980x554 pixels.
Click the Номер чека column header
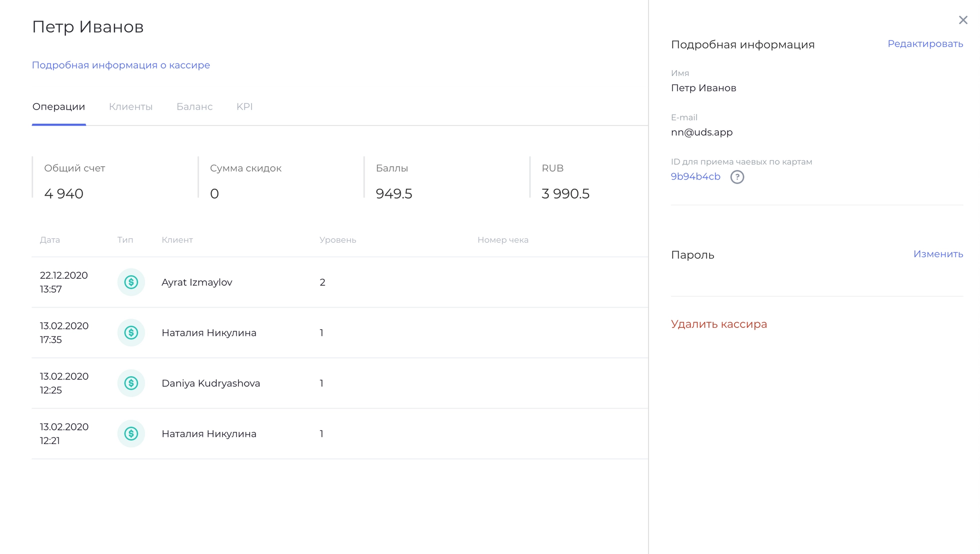pos(503,240)
